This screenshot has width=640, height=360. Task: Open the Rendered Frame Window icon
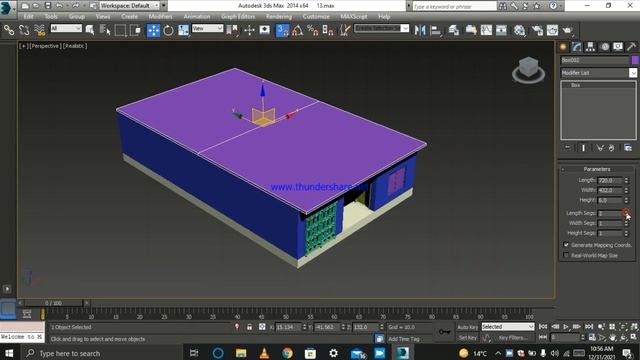[552, 30]
